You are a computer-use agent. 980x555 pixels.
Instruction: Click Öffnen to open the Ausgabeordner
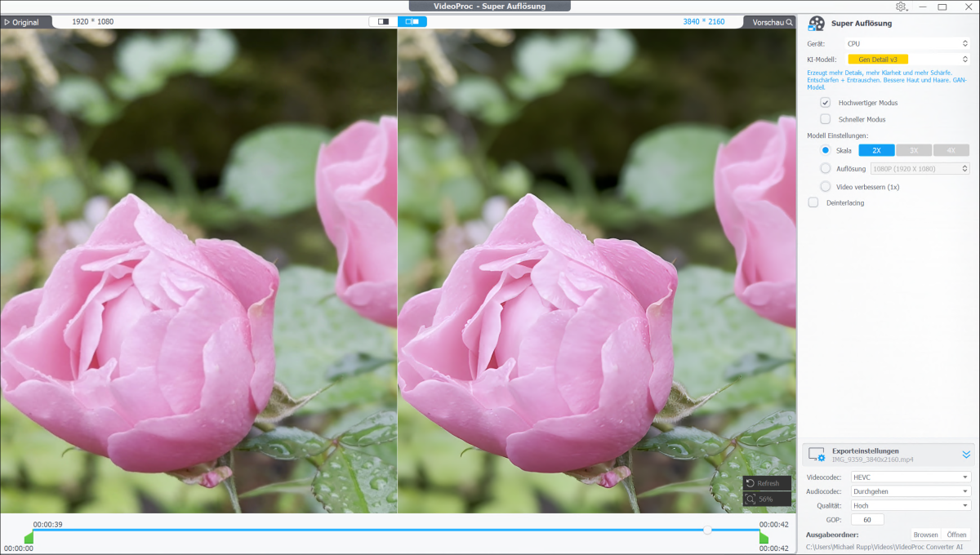pyautogui.click(x=956, y=535)
